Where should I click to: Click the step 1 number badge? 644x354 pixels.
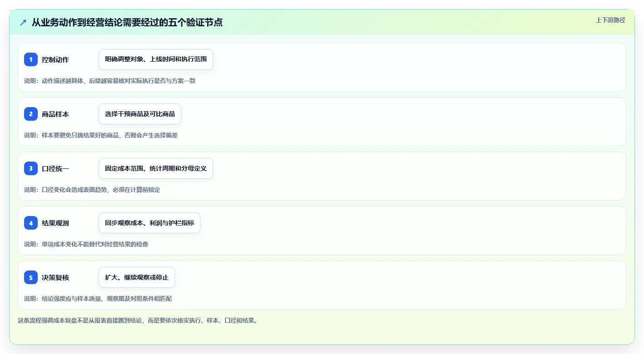click(31, 59)
